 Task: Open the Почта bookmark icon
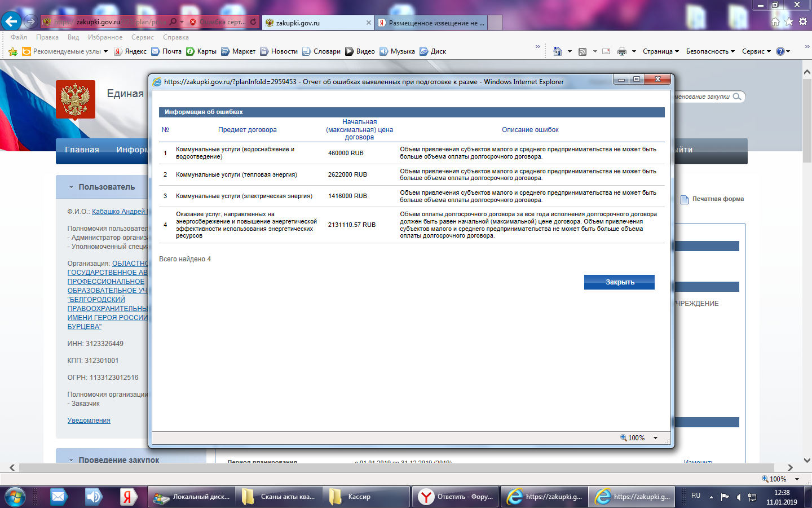156,51
